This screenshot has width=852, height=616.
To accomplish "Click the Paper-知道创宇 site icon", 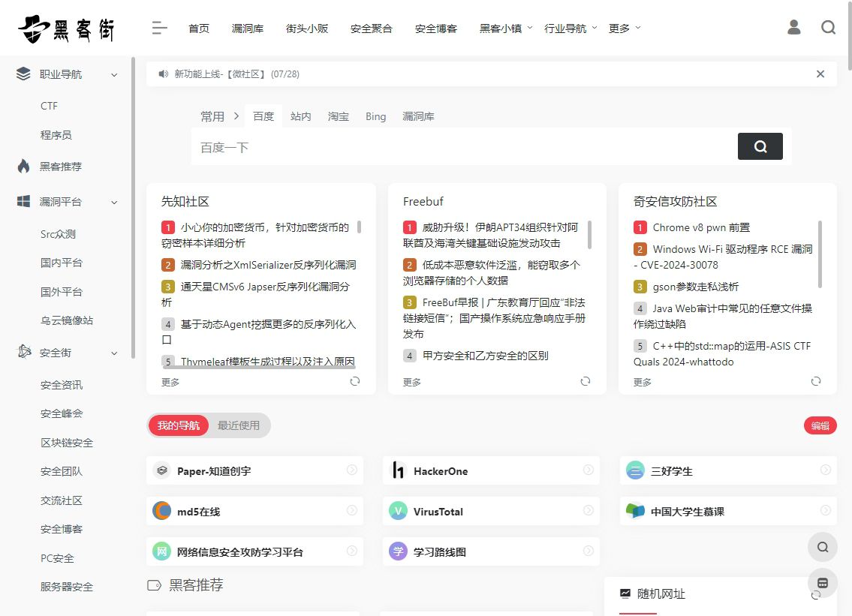I will click(162, 470).
